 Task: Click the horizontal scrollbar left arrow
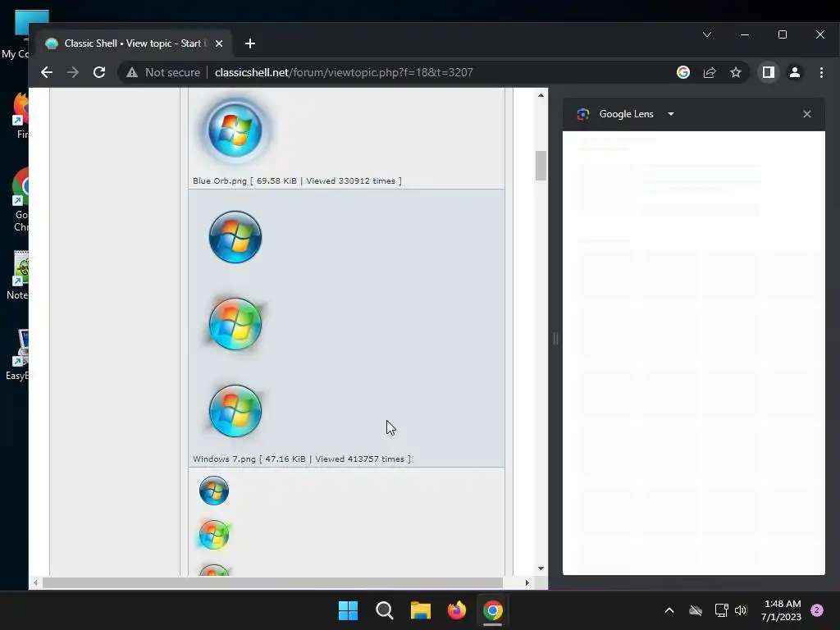[x=35, y=583]
